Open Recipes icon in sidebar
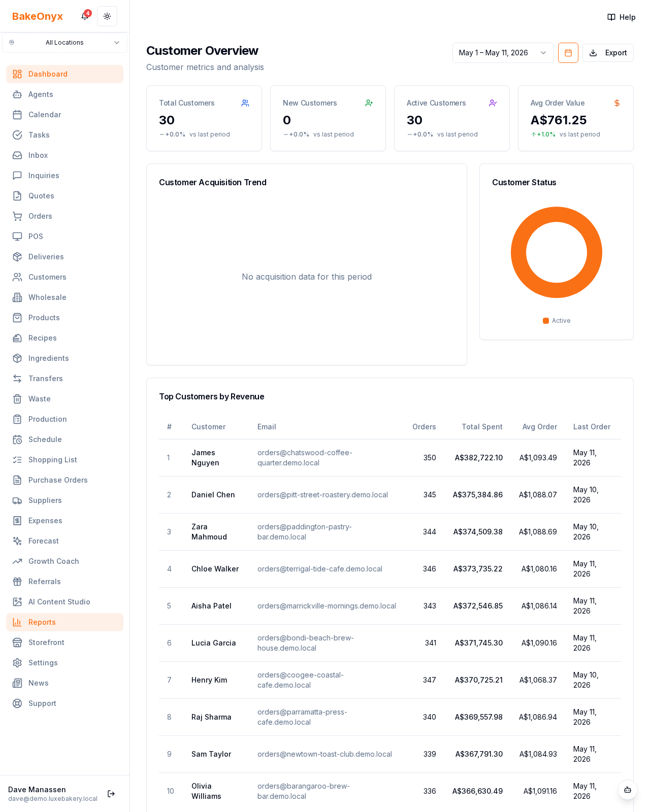The width and height of the screenshot is (650, 812). [x=17, y=338]
